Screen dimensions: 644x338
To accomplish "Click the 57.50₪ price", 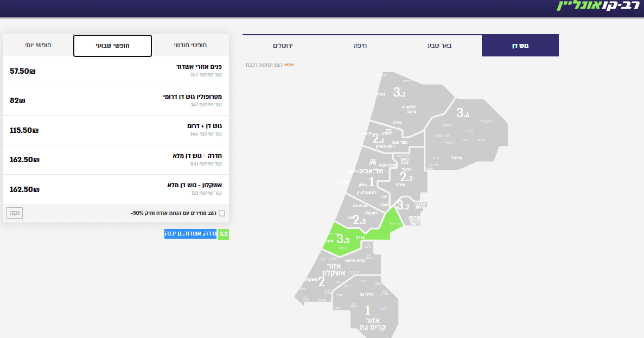I will (x=23, y=71).
